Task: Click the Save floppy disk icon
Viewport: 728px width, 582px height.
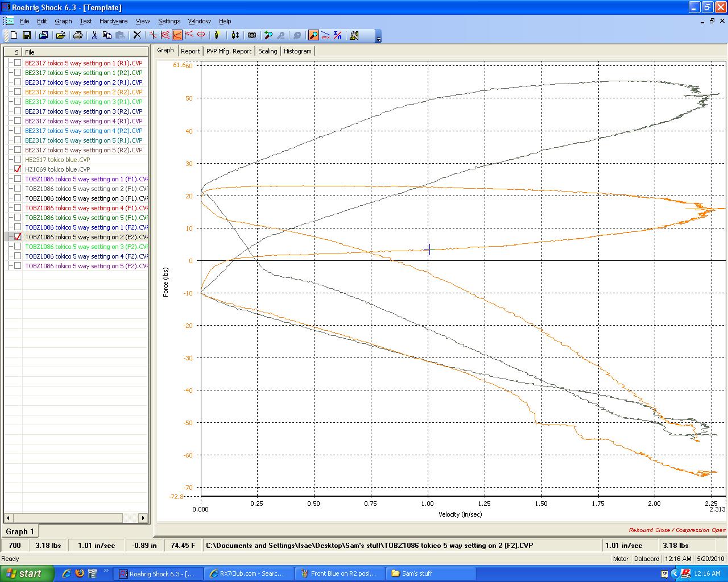Action: [26, 35]
